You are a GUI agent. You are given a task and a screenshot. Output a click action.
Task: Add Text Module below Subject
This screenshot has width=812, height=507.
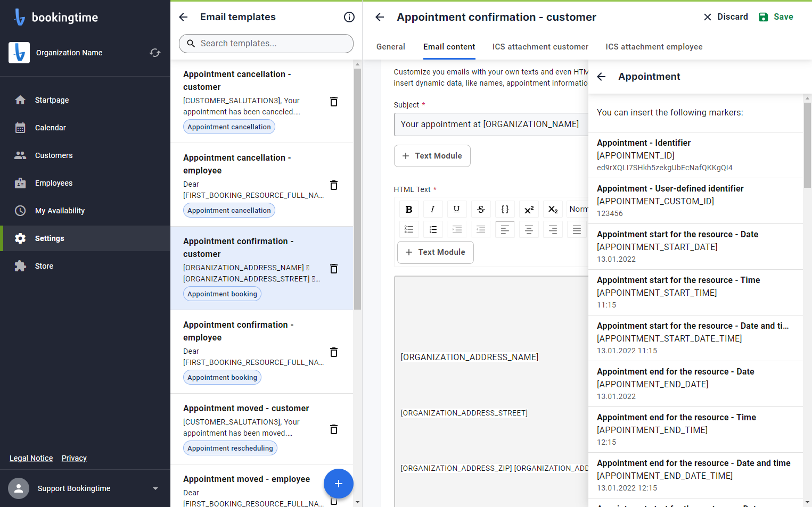pyautogui.click(x=432, y=156)
